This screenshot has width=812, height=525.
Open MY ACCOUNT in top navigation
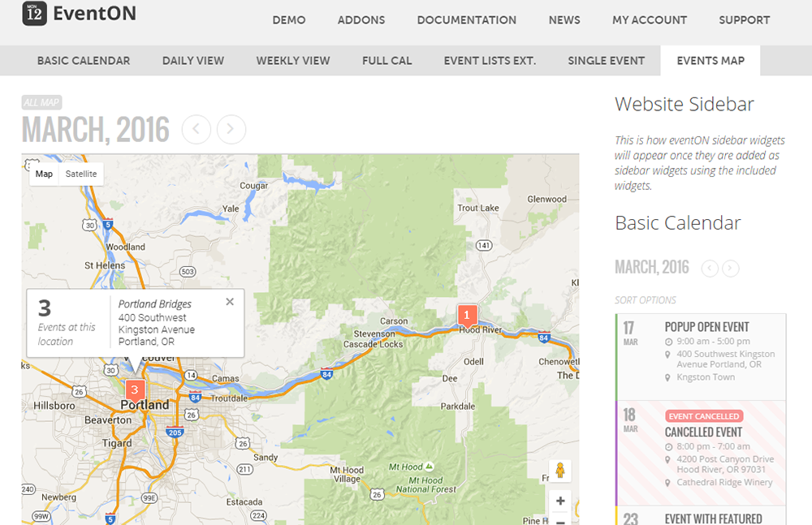[x=650, y=20]
